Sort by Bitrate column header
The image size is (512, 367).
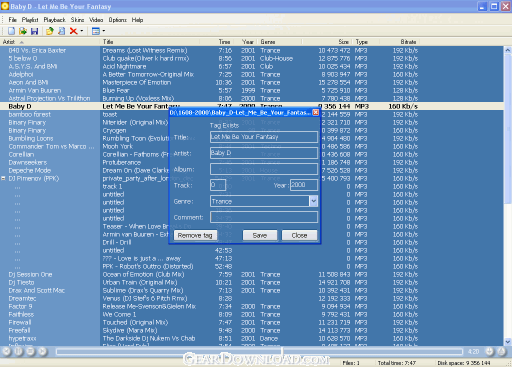(x=400, y=42)
